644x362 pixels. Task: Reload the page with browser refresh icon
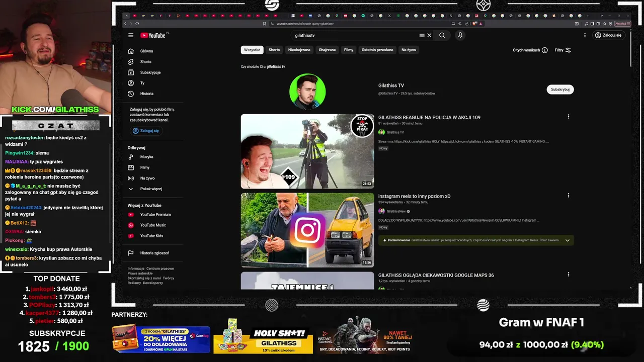(137, 24)
